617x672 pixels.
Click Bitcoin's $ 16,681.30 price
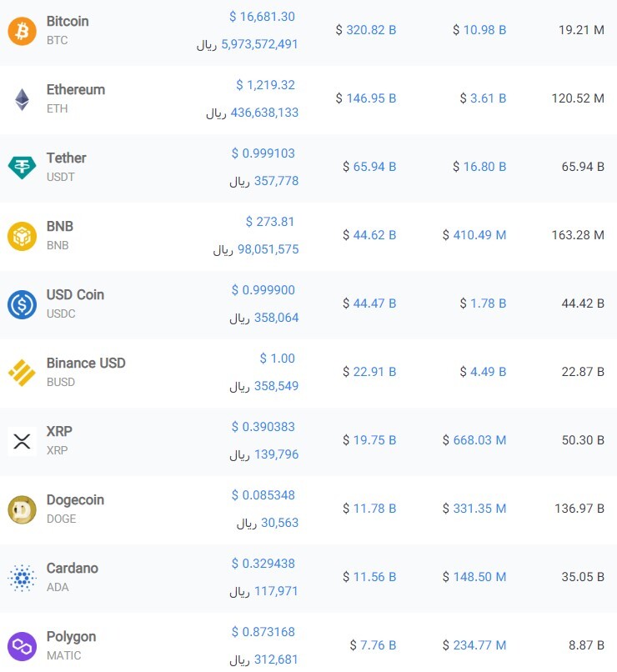click(x=262, y=17)
